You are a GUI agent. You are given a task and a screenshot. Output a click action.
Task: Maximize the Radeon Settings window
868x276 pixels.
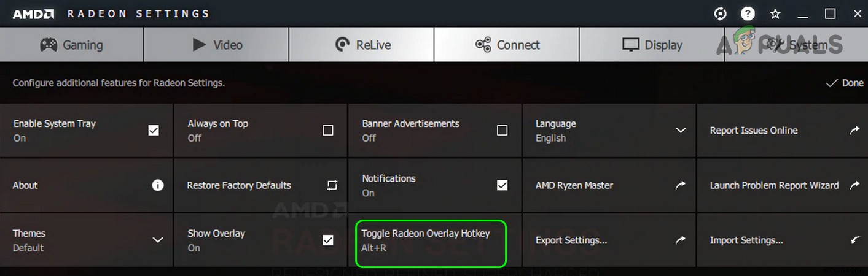click(830, 13)
